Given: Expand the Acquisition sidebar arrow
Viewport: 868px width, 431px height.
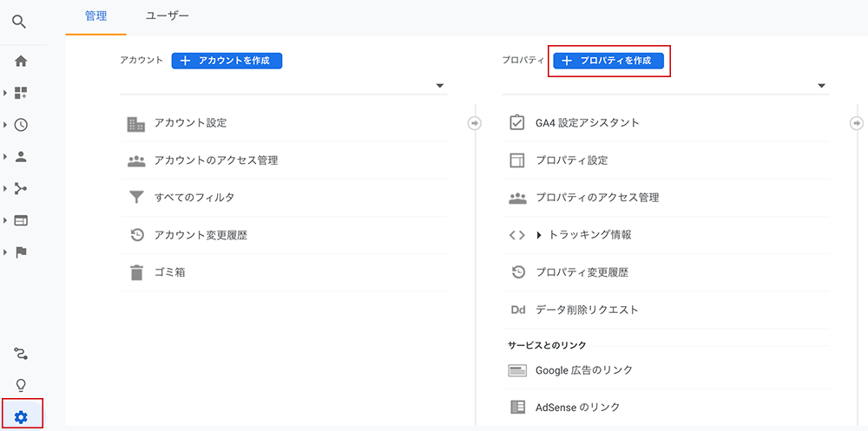Looking at the screenshot, I should pos(5,189).
